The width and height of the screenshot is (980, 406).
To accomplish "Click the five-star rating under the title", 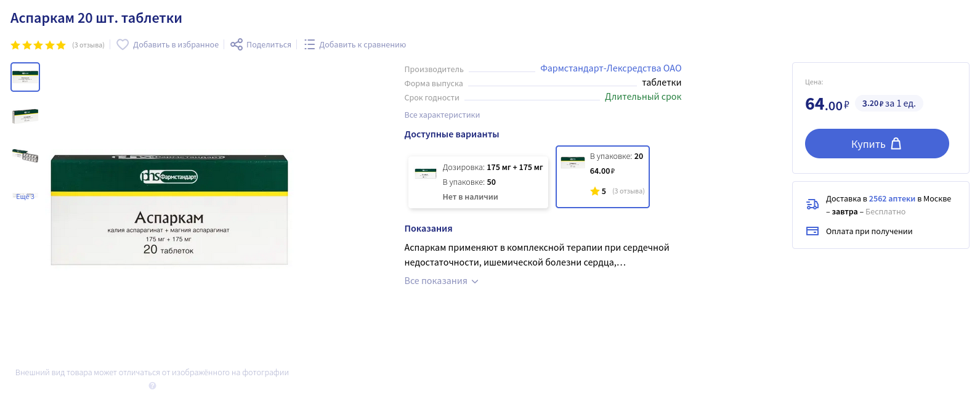I will tap(38, 45).
